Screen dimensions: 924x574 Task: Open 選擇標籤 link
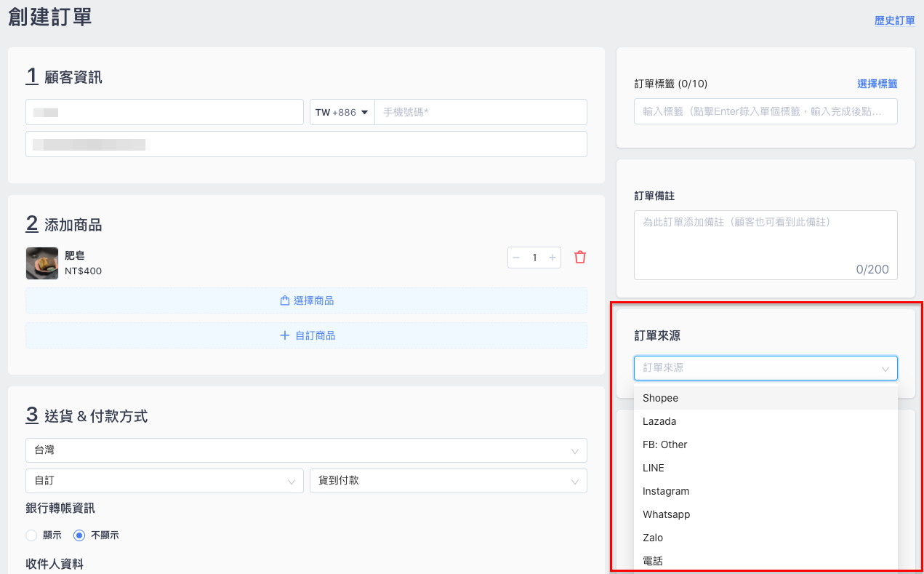[877, 84]
